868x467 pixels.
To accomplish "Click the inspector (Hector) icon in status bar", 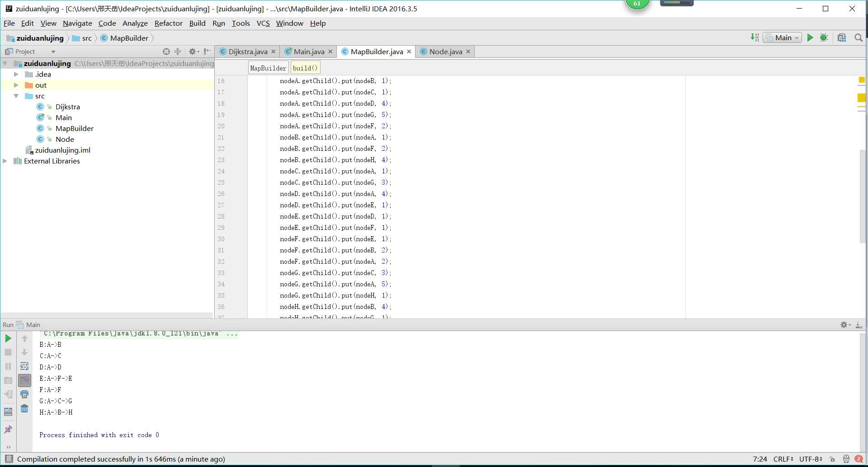I will tap(846, 459).
